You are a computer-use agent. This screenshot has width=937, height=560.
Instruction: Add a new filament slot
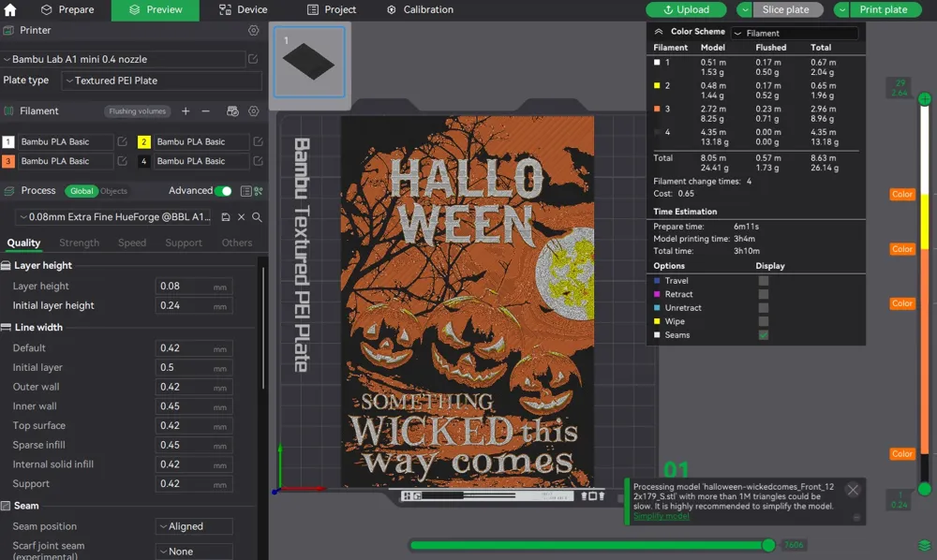tap(186, 111)
